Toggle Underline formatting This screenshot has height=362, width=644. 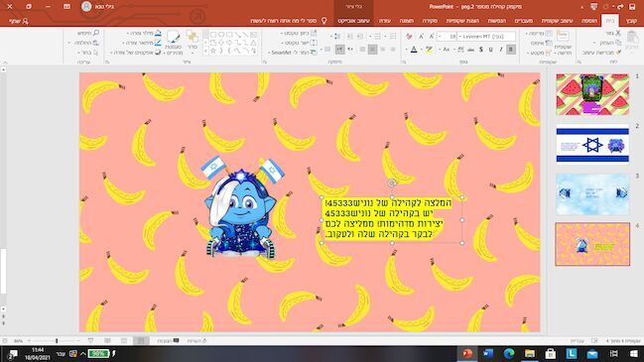click(x=491, y=50)
